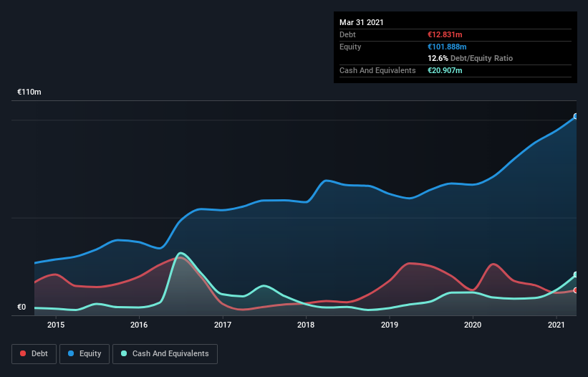Click the €20.907m cash value
This screenshot has height=377, width=588.
pyautogui.click(x=445, y=70)
